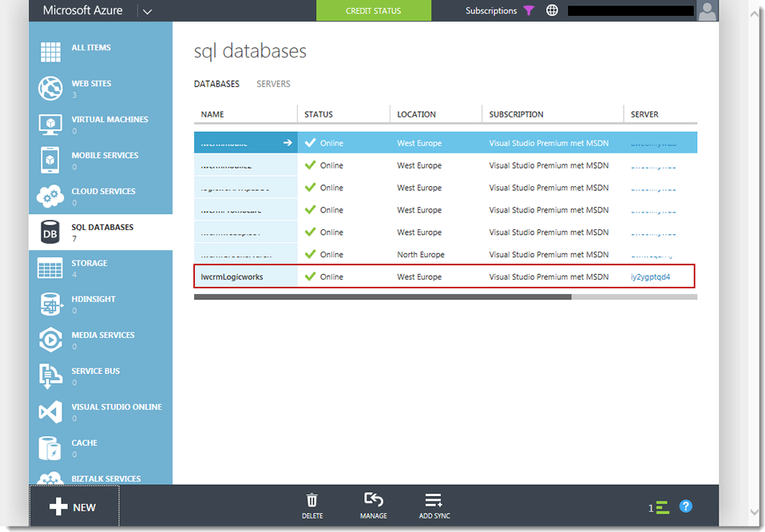Sort by the Location column header
The height and width of the screenshot is (532, 765).
tap(416, 114)
